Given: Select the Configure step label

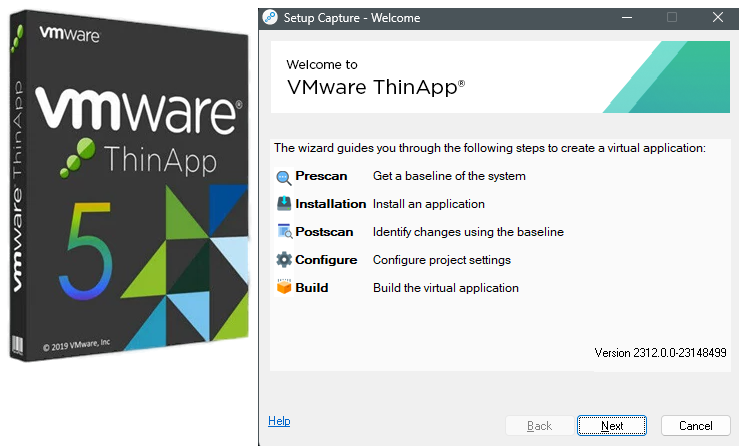Looking at the screenshot, I should (326, 260).
